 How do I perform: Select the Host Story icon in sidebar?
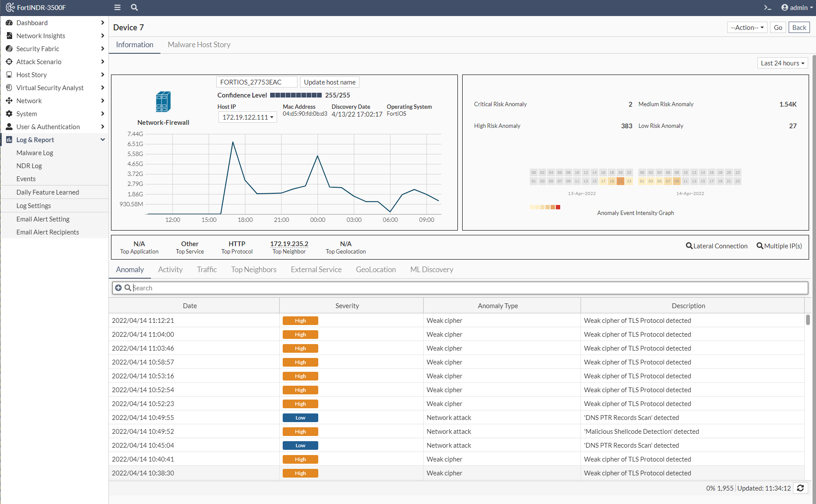(x=9, y=75)
